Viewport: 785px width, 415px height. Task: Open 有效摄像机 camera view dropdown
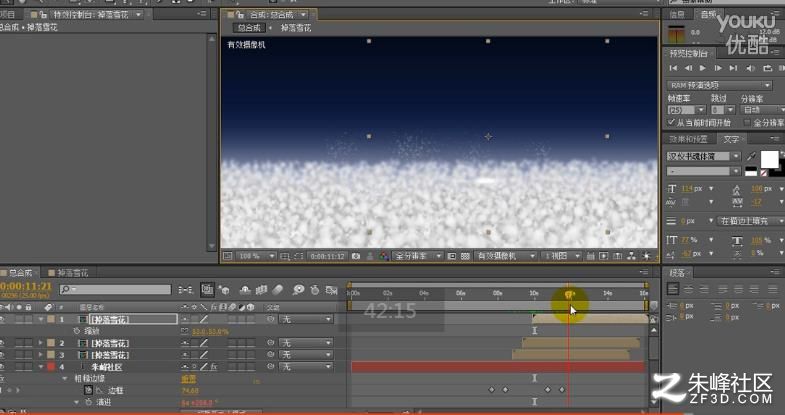click(x=505, y=256)
